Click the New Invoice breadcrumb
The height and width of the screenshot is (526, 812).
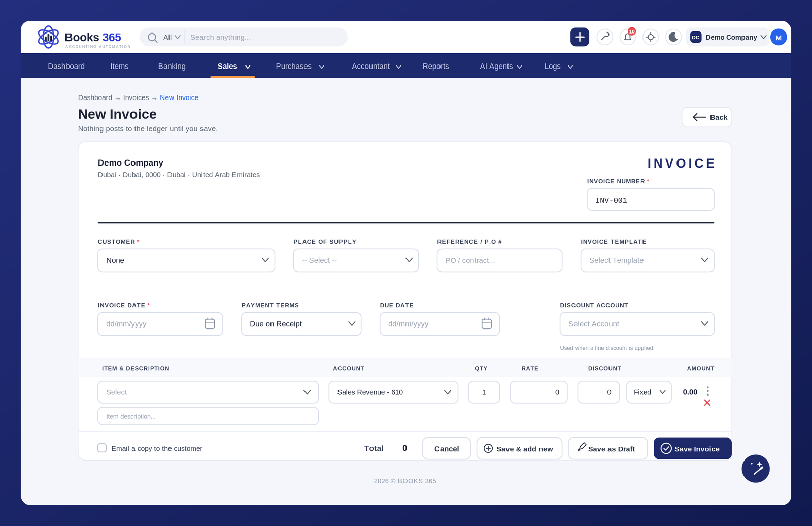point(179,97)
